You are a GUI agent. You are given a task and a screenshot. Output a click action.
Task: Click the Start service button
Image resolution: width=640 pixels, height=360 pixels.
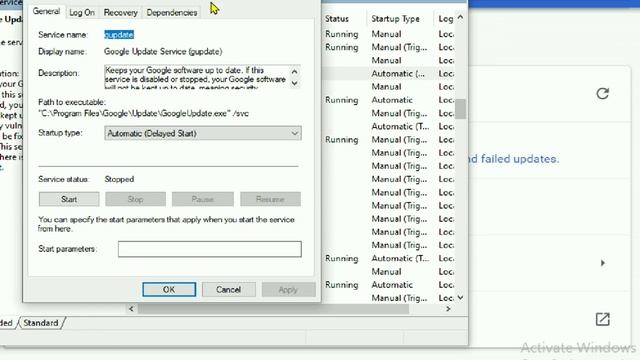point(69,199)
